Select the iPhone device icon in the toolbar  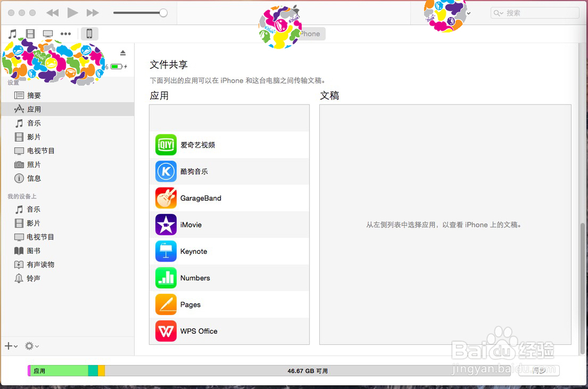pos(89,33)
